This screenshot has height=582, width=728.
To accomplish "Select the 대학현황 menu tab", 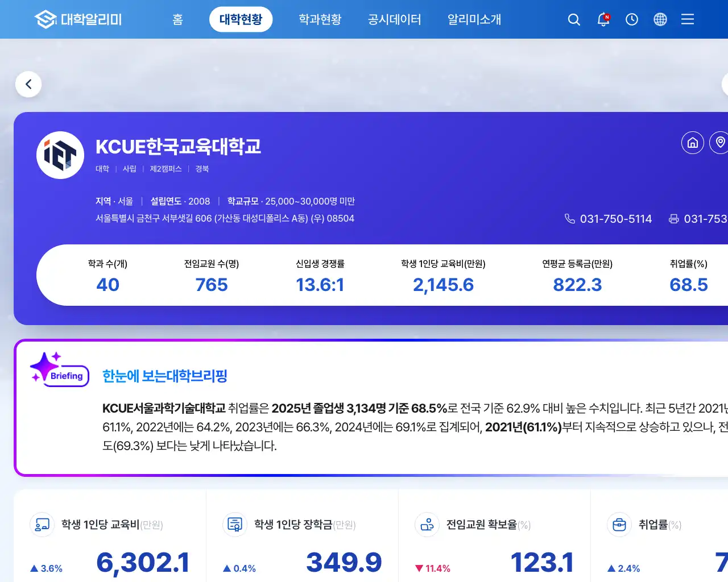I will pos(241,19).
